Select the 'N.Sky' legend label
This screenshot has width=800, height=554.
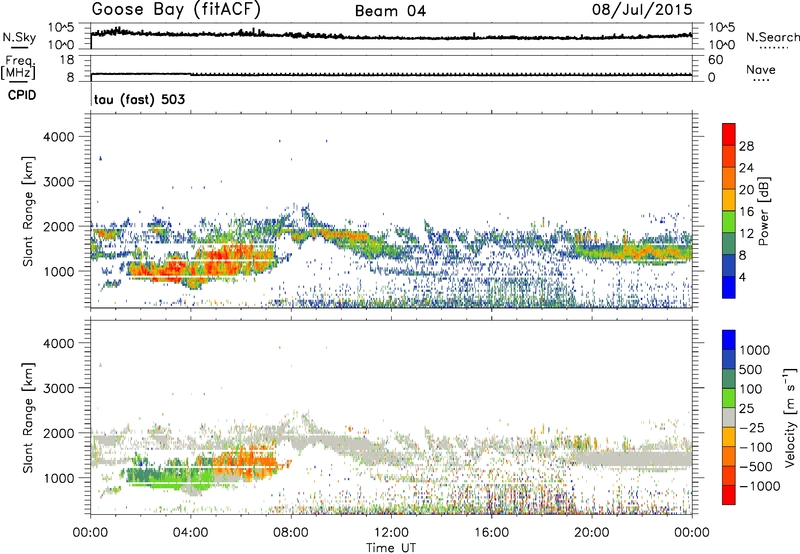coord(19,37)
